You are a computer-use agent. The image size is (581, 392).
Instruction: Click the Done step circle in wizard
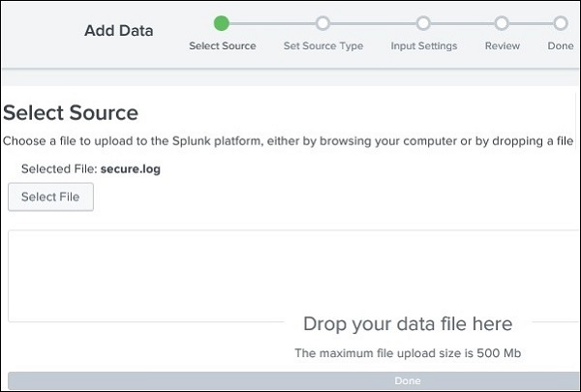point(561,22)
